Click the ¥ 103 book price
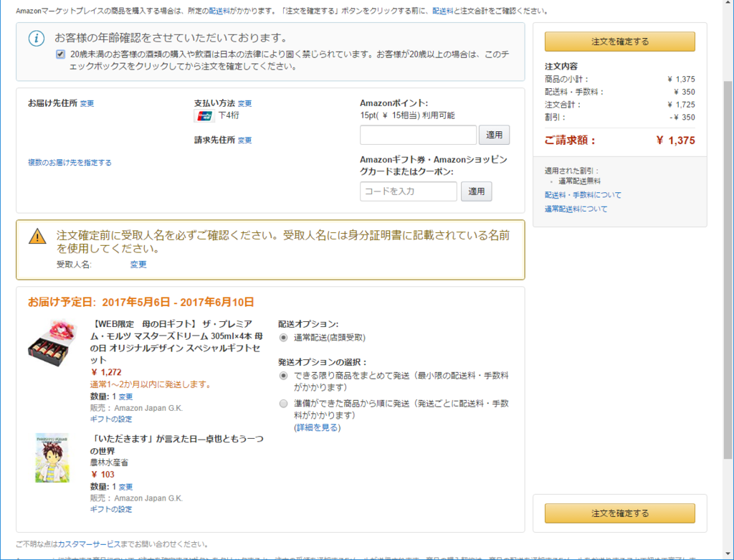734x560 pixels. pyautogui.click(x=103, y=474)
